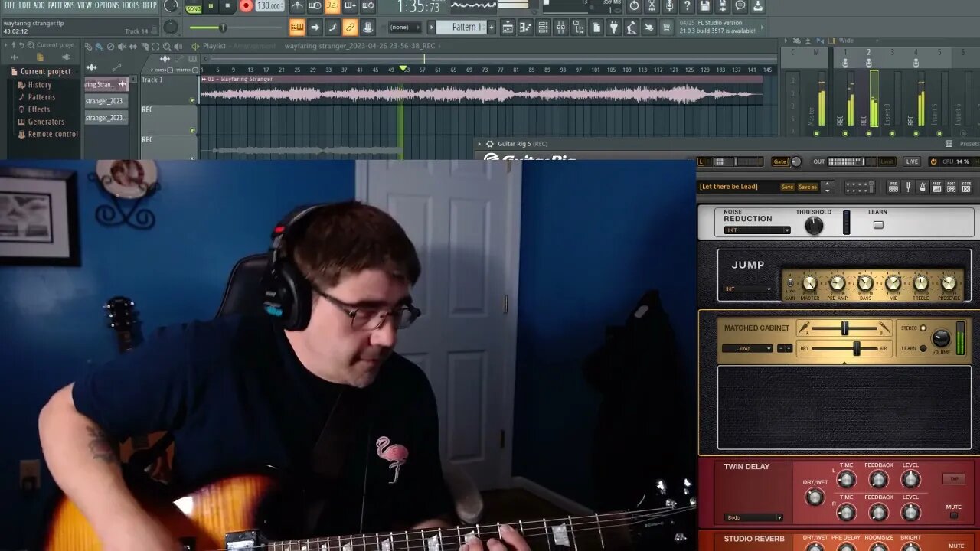The height and width of the screenshot is (551, 980).
Task: Toggle Song mode button
Action: coord(194,8)
